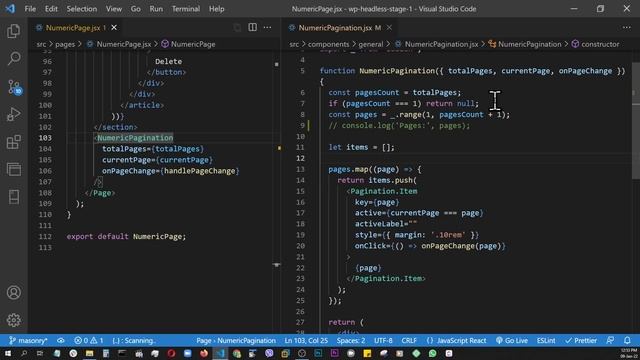Open More Actions menu of left editor group
The width and height of the screenshot is (640, 360).
pos(267,27)
